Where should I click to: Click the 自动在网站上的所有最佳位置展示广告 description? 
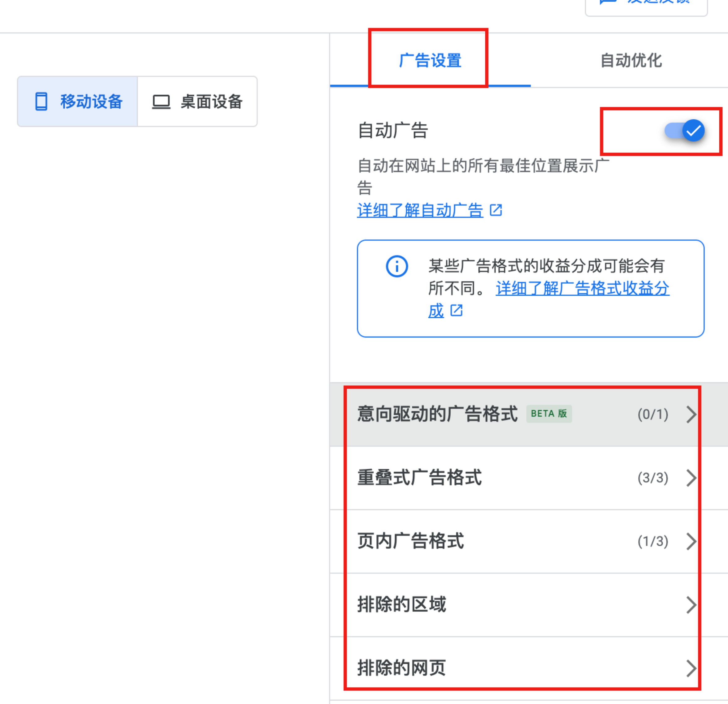coord(483,177)
